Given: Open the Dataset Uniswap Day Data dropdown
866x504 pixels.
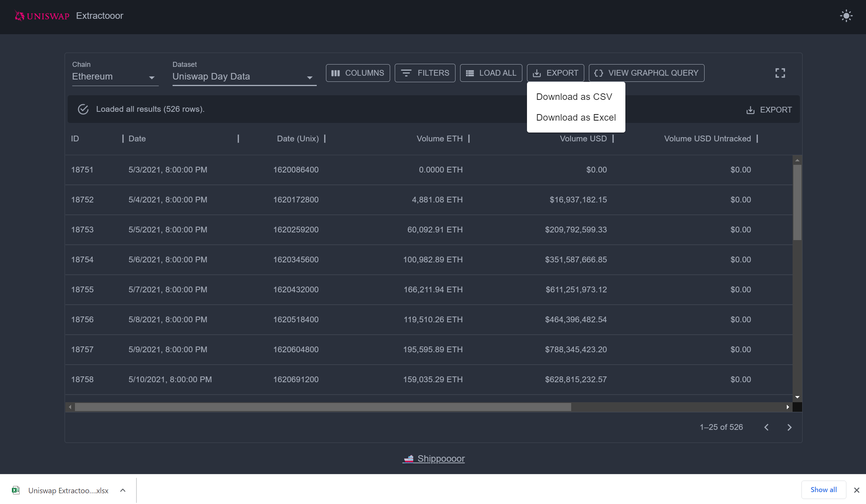Looking at the screenshot, I should pos(244,76).
